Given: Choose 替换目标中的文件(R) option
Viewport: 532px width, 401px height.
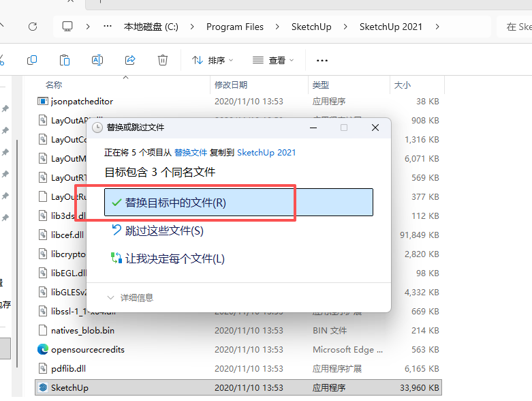Looking at the screenshot, I should (238, 203).
